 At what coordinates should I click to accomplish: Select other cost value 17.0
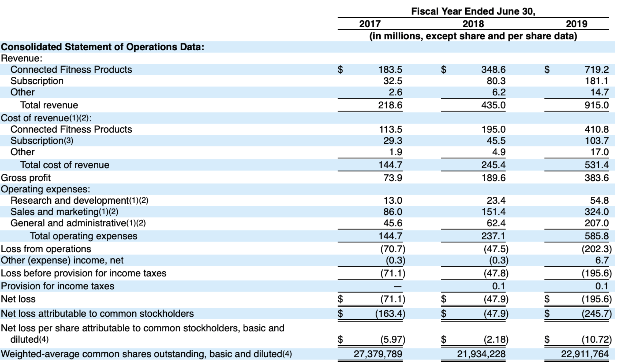[599, 152]
